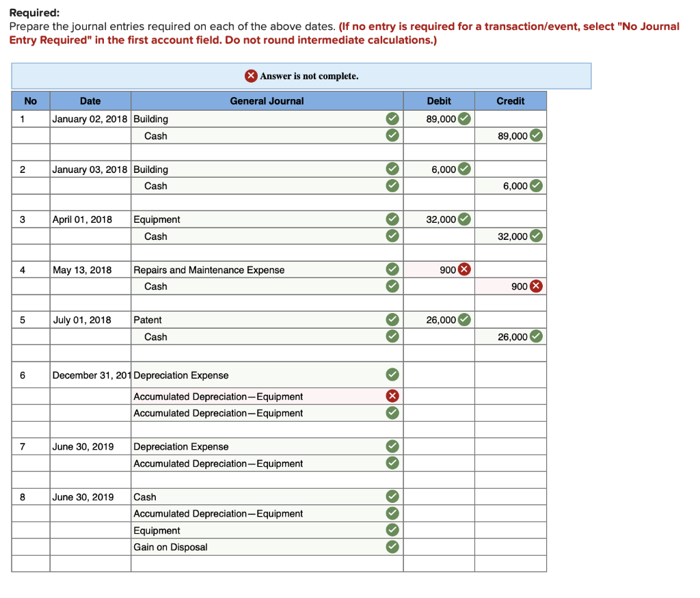
Task: Click green check beside 26,000 credit amount
Action: 536,336
